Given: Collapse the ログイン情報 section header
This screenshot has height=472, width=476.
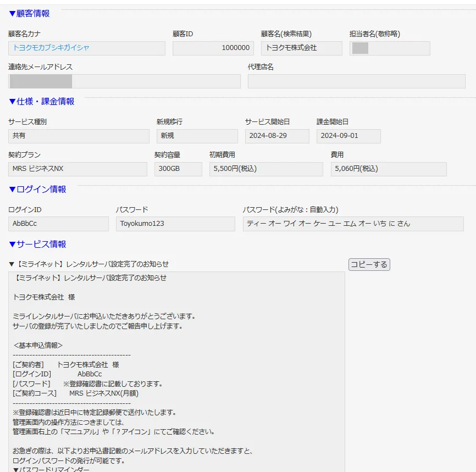Looking at the screenshot, I should pos(37,190).
